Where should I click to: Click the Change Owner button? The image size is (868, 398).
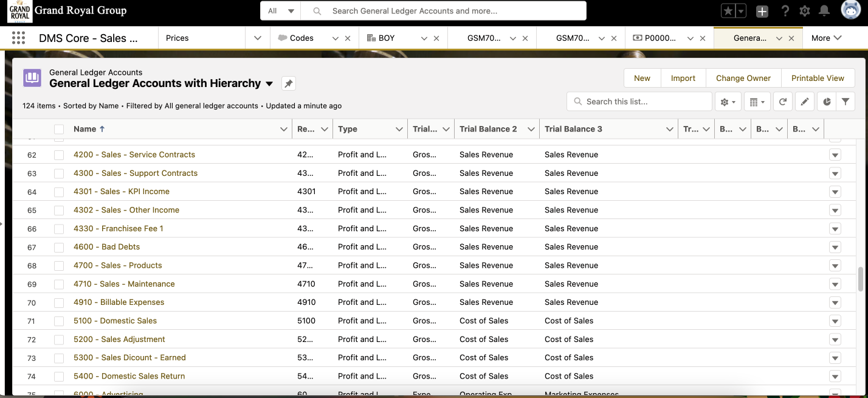(743, 78)
